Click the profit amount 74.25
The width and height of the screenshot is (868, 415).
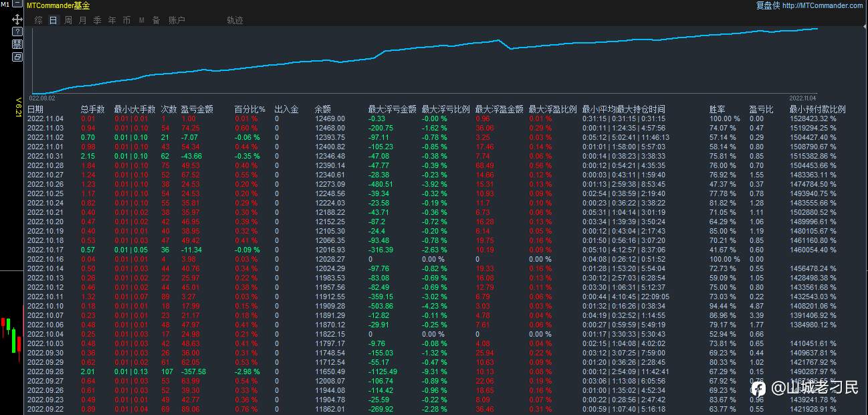(191, 128)
